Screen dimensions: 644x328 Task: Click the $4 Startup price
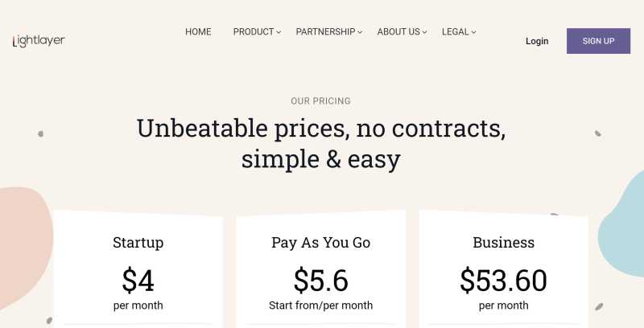(x=138, y=280)
